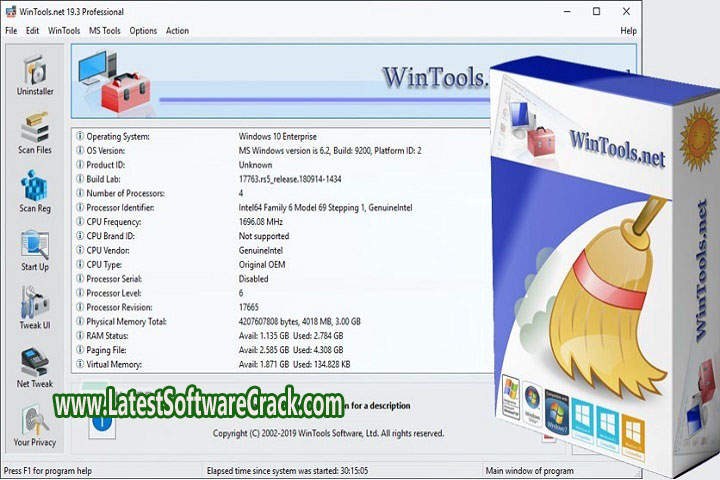Open the Options menu
This screenshot has width=720, height=480.
pyautogui.click(x=143, y=31)
